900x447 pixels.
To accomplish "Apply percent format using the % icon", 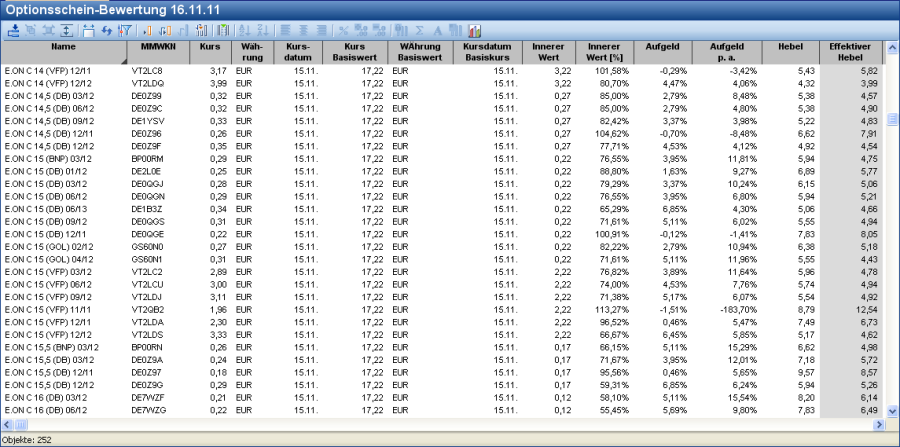I will coord(343,30).
